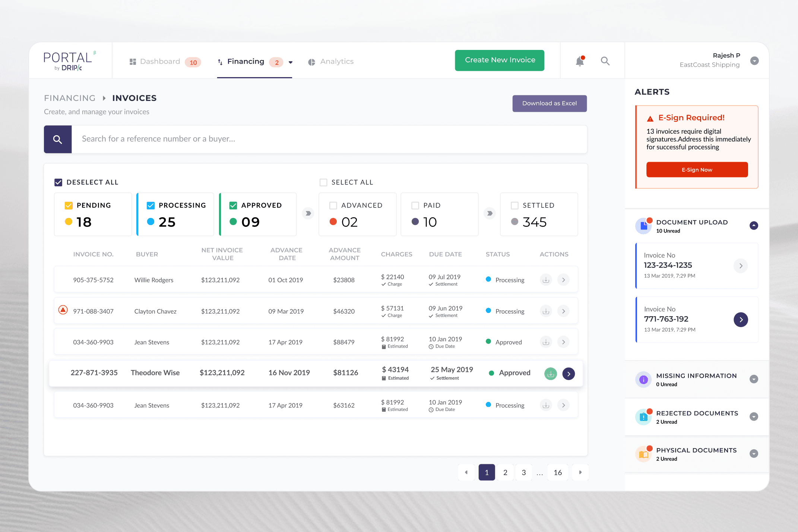This screenshot has width=798, height=532.
Task: Expand the Missing Information section
Action: coord(754,379)
